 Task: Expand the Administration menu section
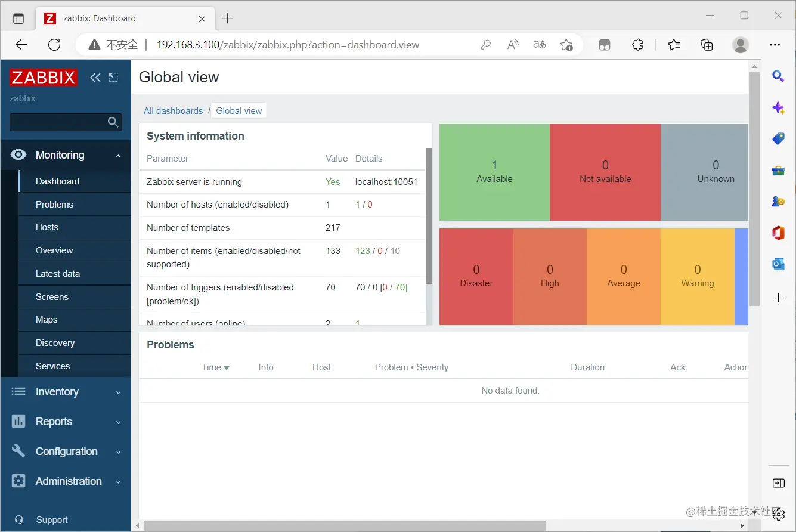click(x=118, y=482)
